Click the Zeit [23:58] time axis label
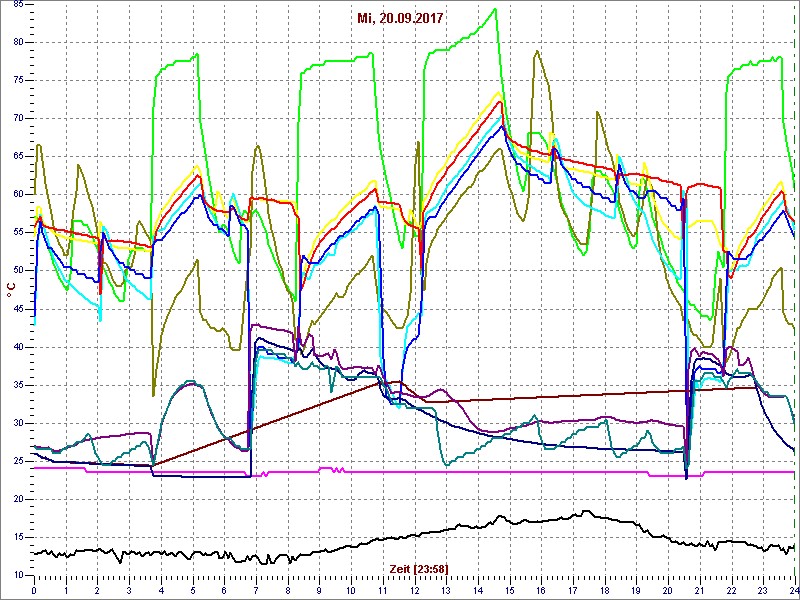Viewport: 800px width, 600px height. [419, 568]
